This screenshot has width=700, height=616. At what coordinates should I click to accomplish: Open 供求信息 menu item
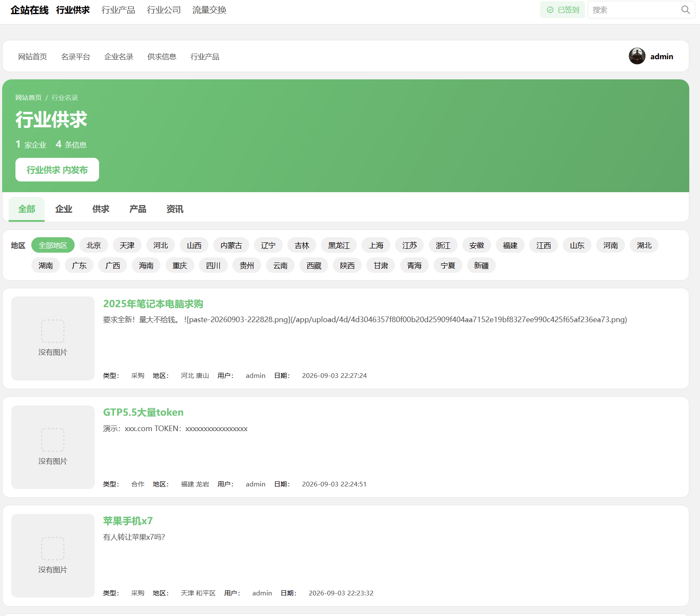pyautogui.click(x=162, y=57)
